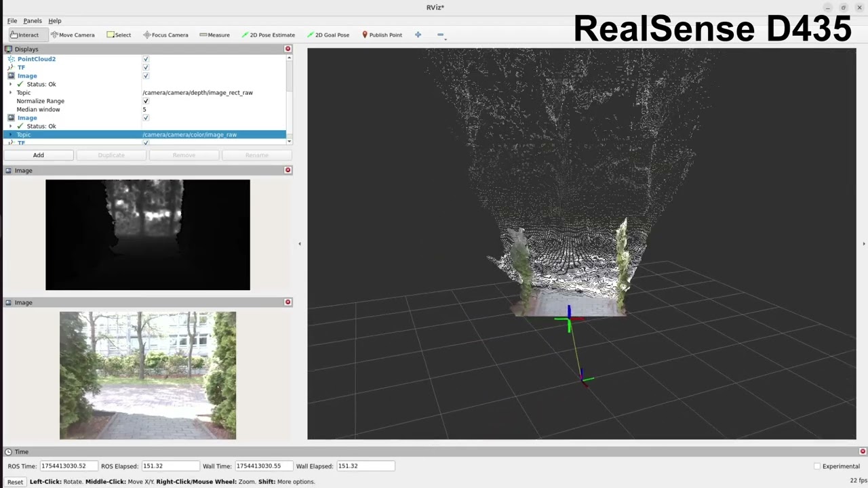The width and height of the screenshot is (868, 488).
Task: Click the minus remove-tool icon in toolbar
Action: coord(440,35)
